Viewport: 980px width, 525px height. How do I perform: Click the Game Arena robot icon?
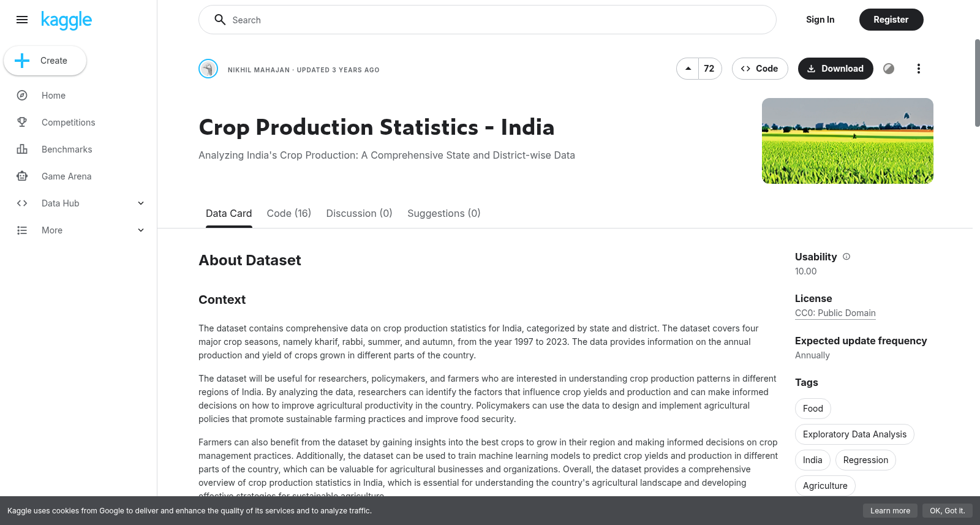point(22,176)
